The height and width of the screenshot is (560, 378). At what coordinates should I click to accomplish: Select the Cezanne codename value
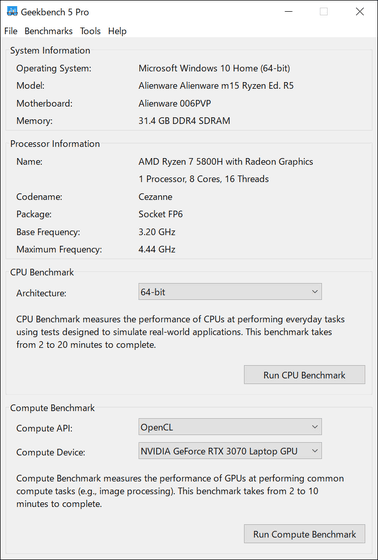pyautogui.click(x=155, y=197)
